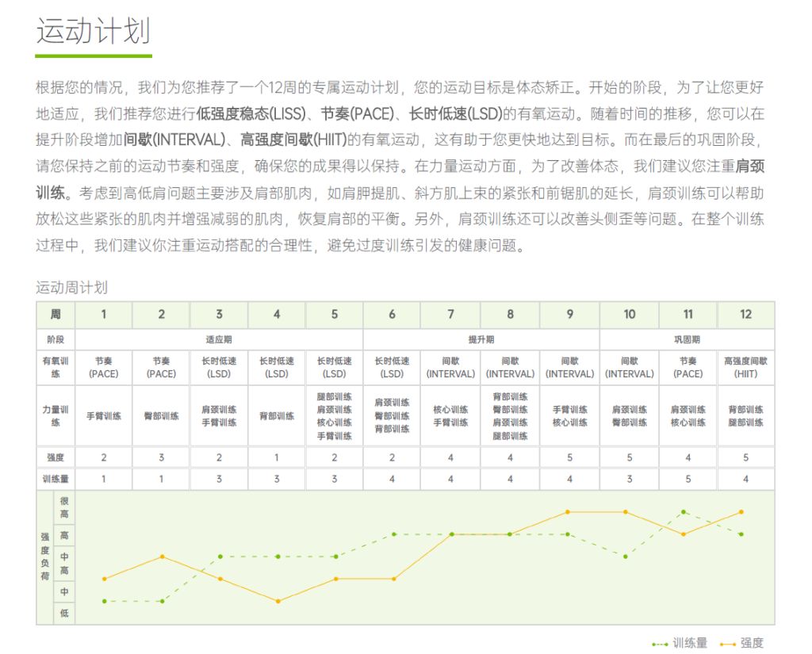Click the 运动计划 page heading
This screenshot has width=812, height=654.
coord(93,32)
